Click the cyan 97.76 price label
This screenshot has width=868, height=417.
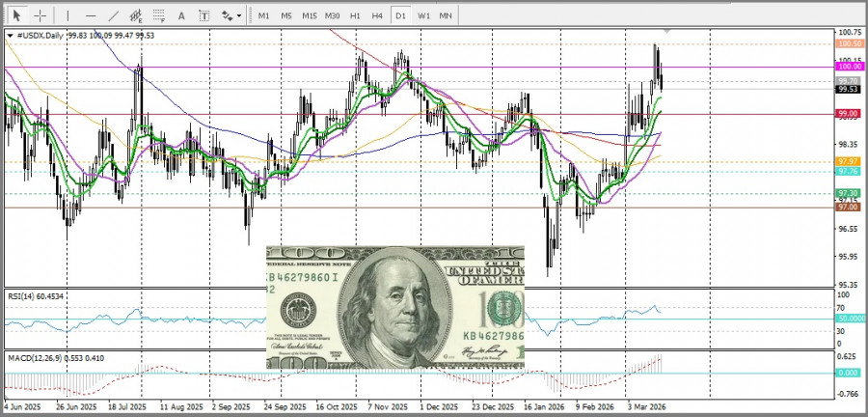[849, 172]
